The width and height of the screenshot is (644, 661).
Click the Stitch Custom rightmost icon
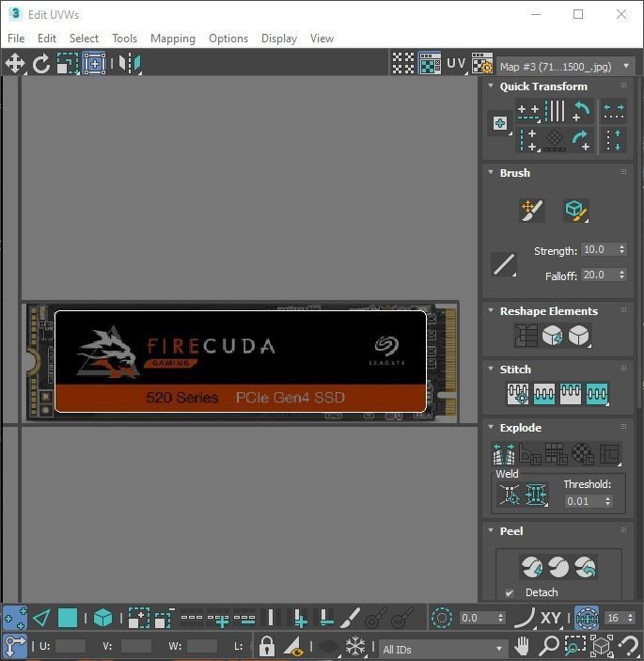point(597,394)
